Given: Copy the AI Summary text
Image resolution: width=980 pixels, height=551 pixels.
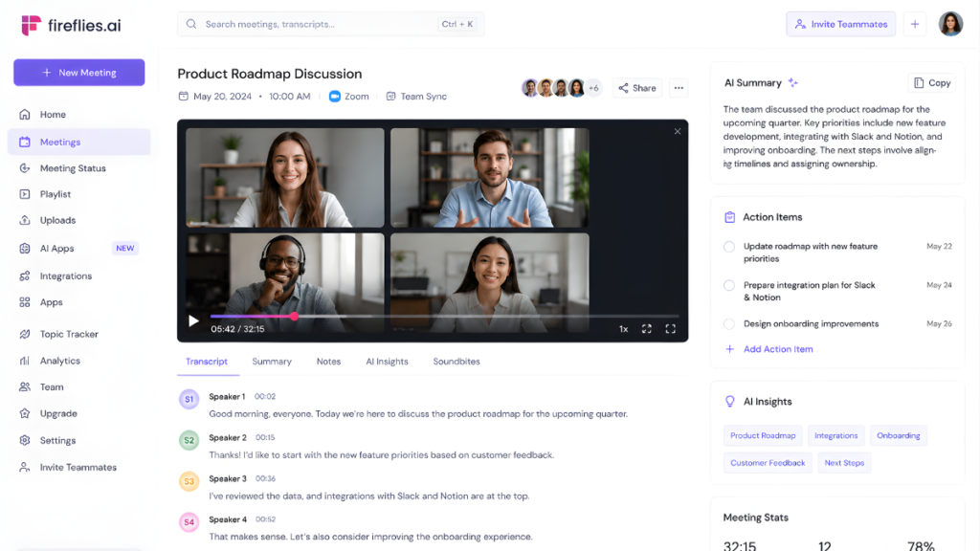Looking at the screenshot, I should pos(932,82).
